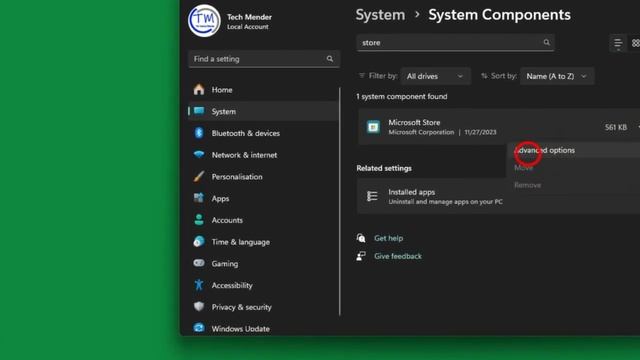Click the Microsoft Store app icon

(373, 127)
